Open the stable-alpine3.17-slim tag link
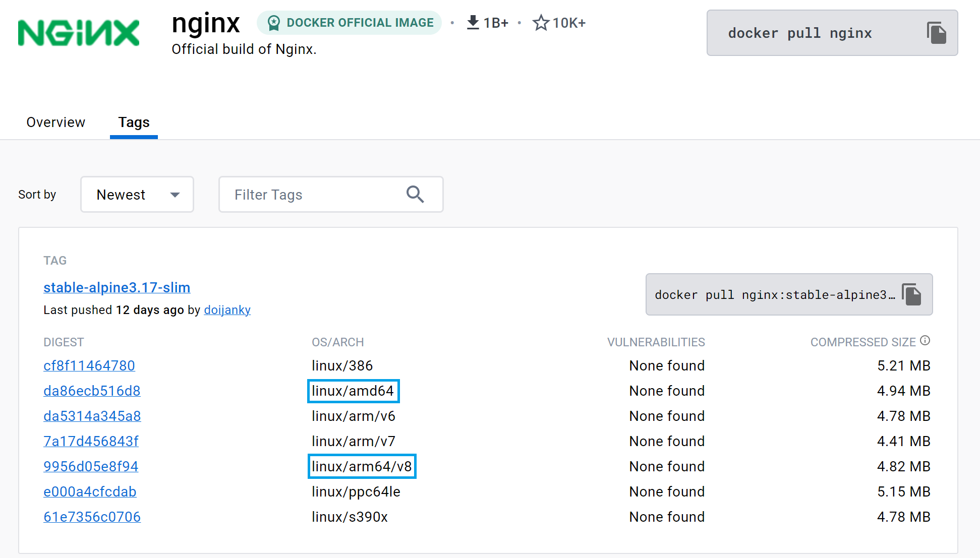 click(117, 287)
